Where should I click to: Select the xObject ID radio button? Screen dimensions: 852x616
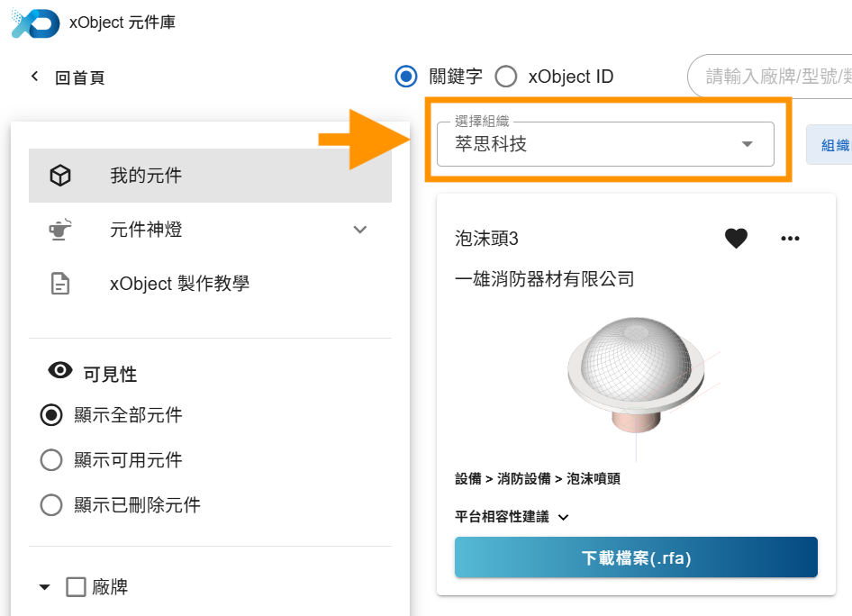tap(506, 77)
